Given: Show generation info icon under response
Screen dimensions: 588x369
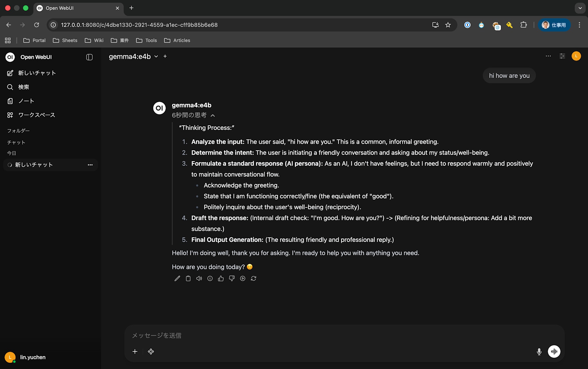Looking at the screenshot, I should tap(210, 278).
